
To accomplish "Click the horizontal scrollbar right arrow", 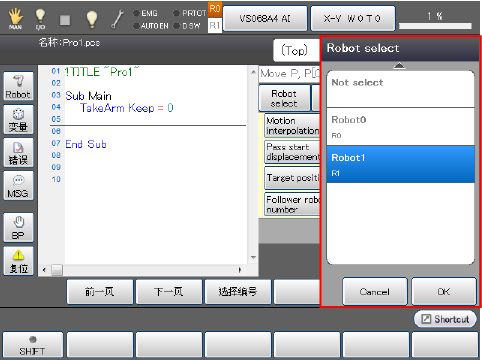I will [x=240, y=270].
